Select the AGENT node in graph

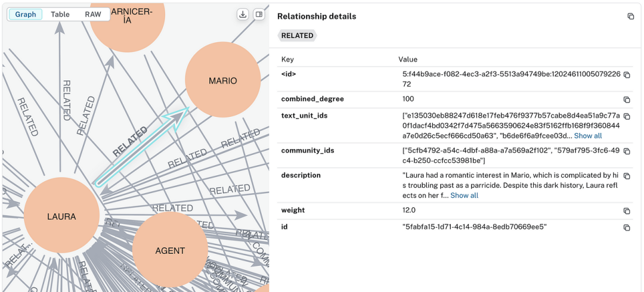[170, 250]
